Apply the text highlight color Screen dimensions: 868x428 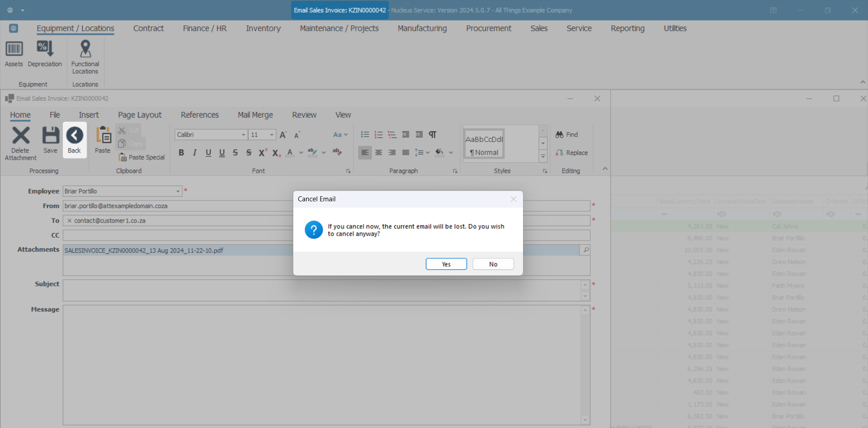point(312,153)
